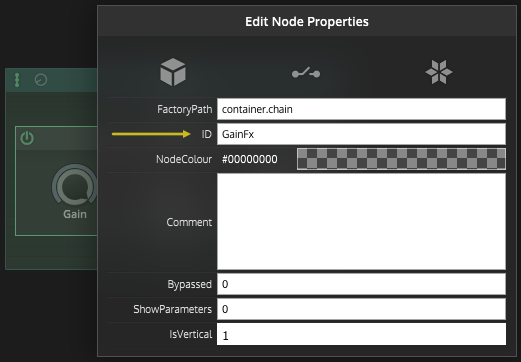Viewport: 521px width, 362px height.
Task: Click the Gain label under the knob
Action: 75,214
